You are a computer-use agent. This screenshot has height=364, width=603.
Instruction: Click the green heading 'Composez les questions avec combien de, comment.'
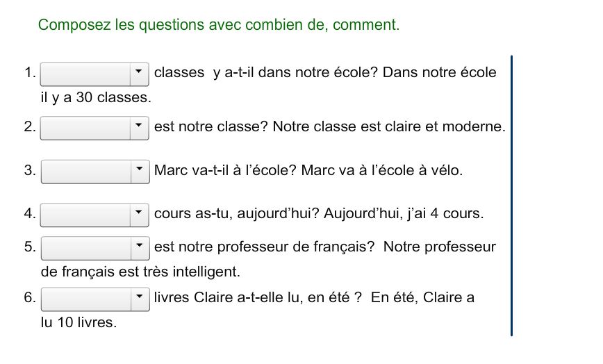(x=219, y=25)
